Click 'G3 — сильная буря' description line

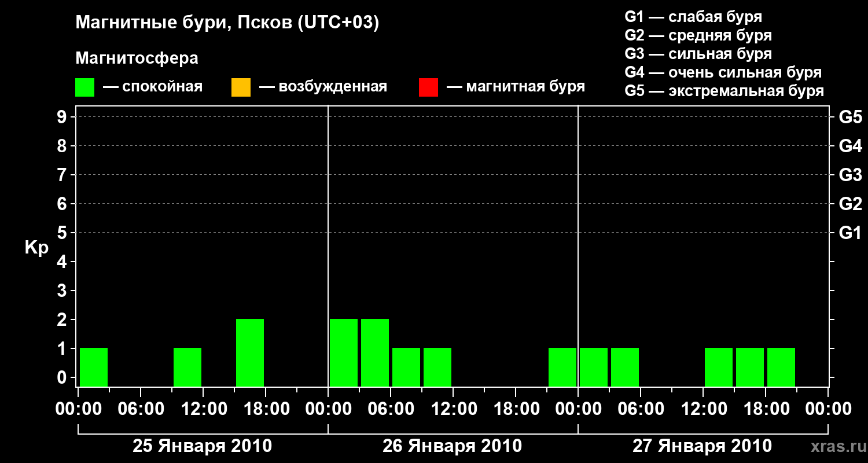pyautogui.click(x=698, y=54)
